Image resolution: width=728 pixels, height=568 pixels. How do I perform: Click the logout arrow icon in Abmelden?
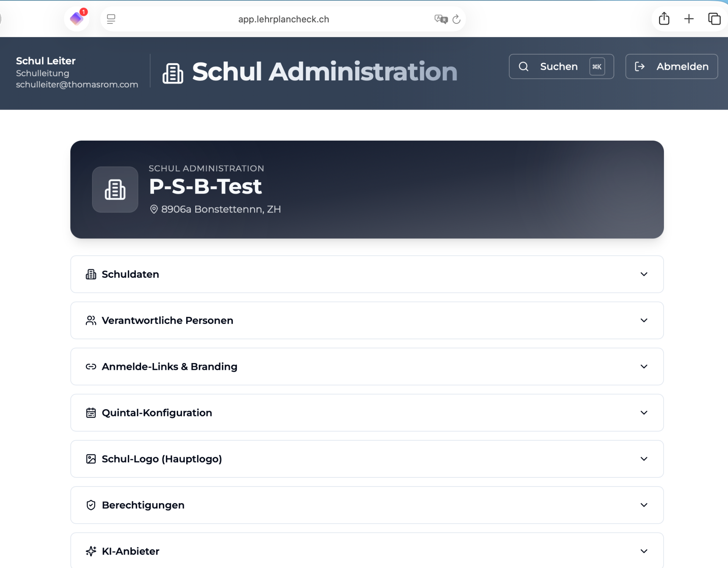640,66
